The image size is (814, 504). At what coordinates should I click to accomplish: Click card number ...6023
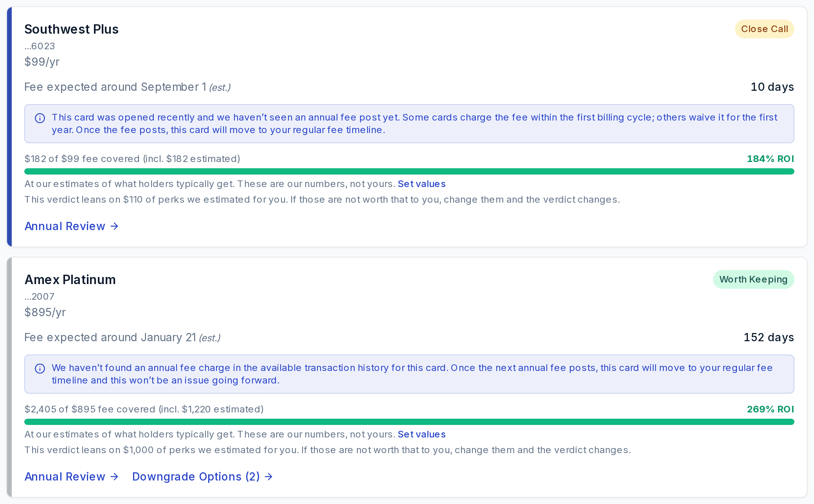40,46
